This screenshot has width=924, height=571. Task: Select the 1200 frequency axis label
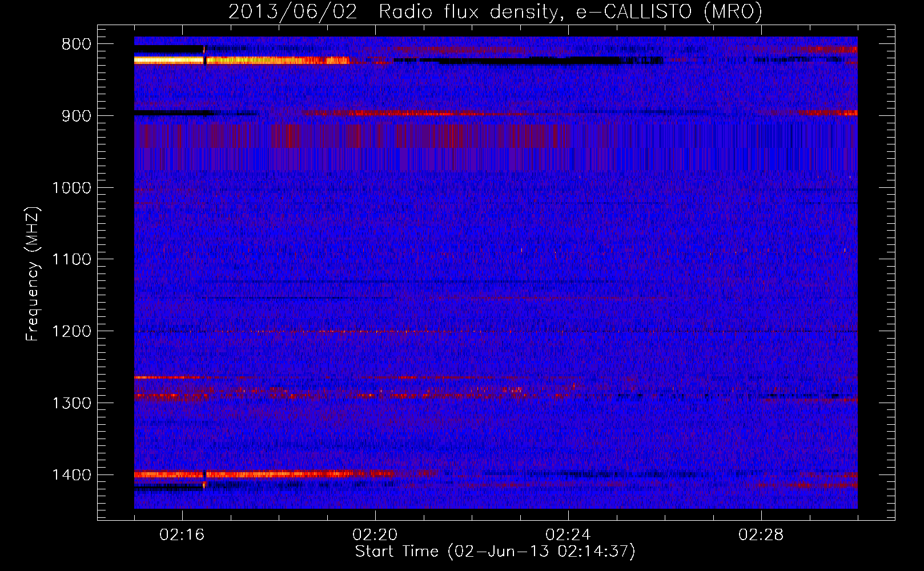tap(71, 332)
